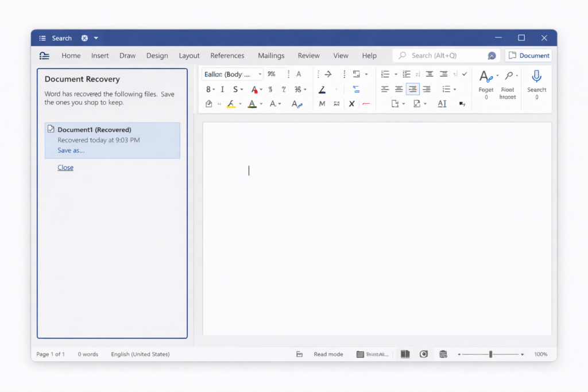The height and width of the screenshot is (392, 588).
Task: Click the Document button at top right
Action: [528, 56]
